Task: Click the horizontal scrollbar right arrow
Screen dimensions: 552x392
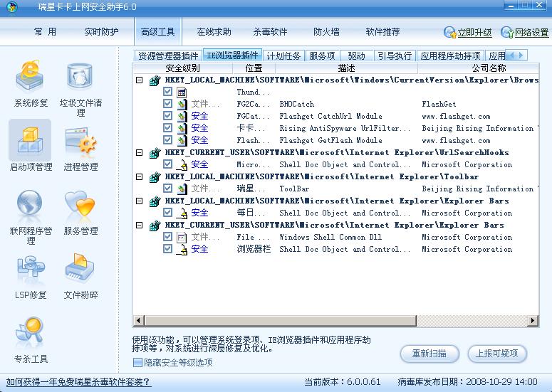Action: point(533,320)
